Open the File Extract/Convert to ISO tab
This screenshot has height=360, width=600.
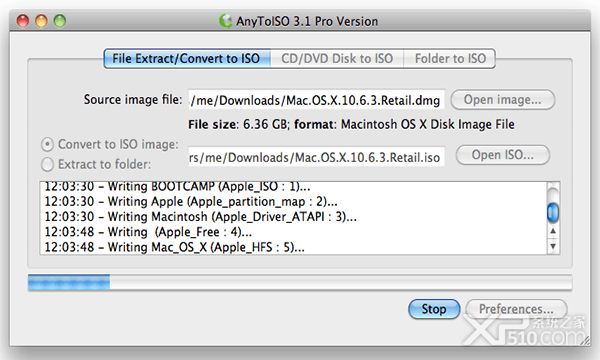pyautogui.click(x=187, y=59)
